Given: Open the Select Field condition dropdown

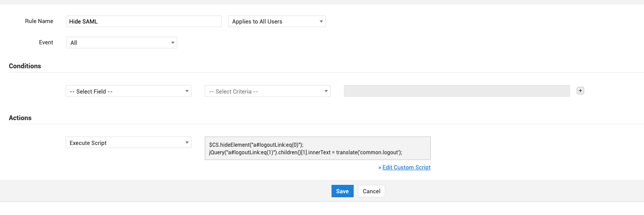Looking at the screenshot, I should pos(128,91).
